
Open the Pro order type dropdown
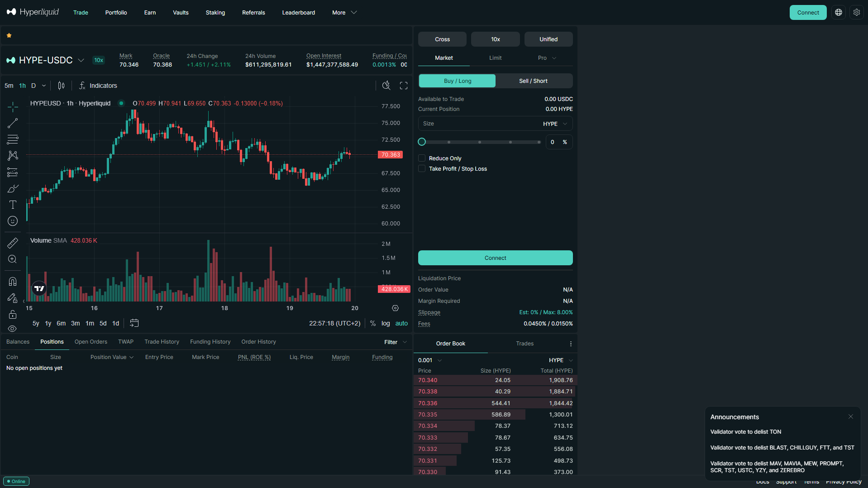547,58
